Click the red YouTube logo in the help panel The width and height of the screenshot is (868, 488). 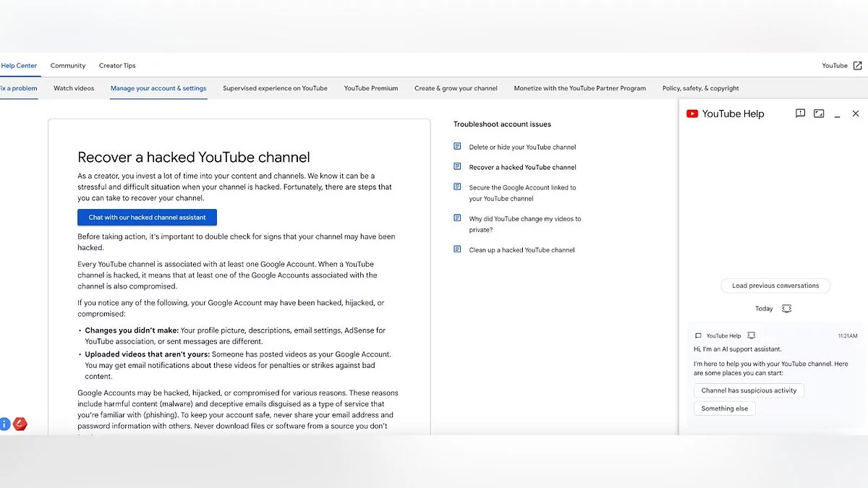(692, 114)
